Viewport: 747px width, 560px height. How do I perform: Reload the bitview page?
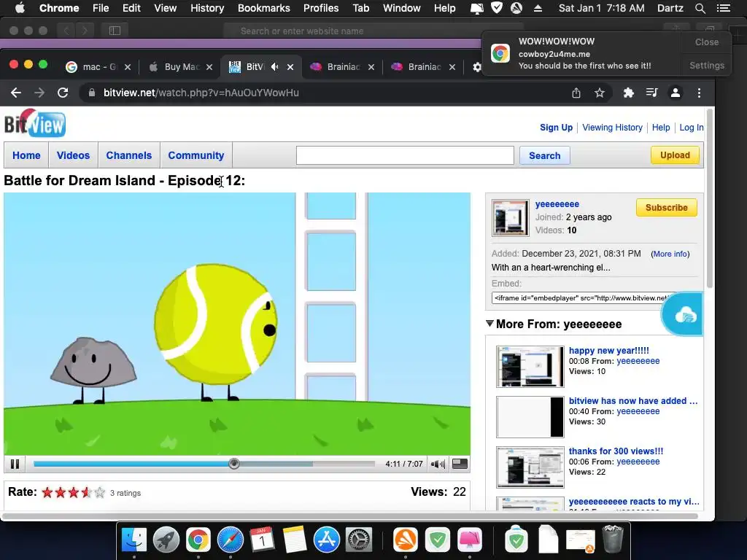pyautogui.click(x=63, y=93)
